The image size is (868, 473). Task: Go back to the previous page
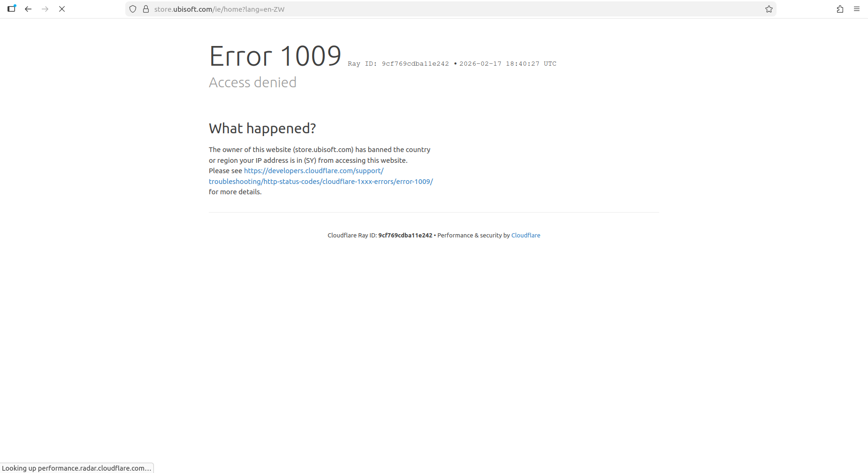click(x=28, y=9)
